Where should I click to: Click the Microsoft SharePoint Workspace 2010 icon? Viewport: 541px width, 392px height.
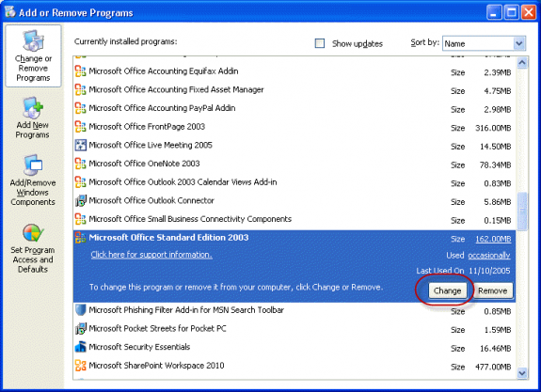tap(80, 365)
